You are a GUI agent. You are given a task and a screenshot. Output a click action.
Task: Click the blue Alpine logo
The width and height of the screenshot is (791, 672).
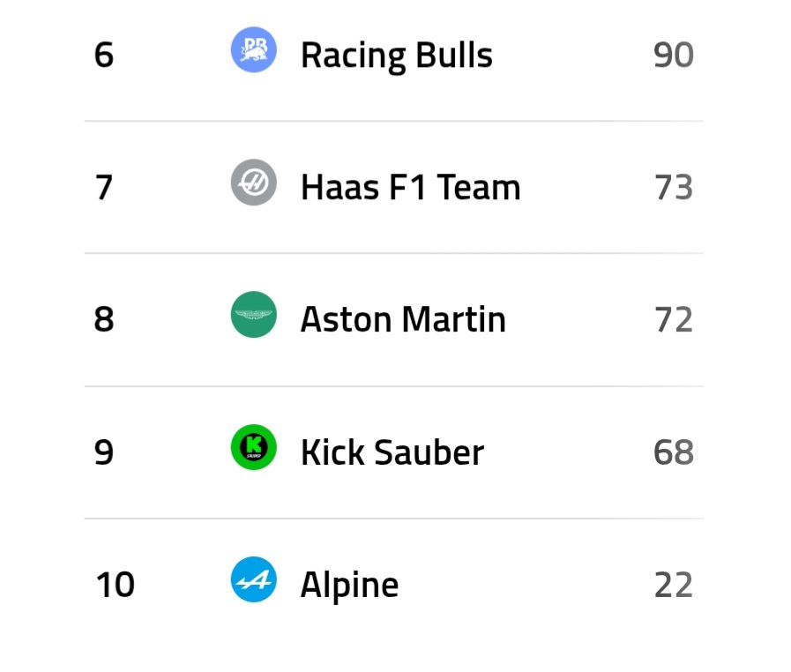point(254,580)
